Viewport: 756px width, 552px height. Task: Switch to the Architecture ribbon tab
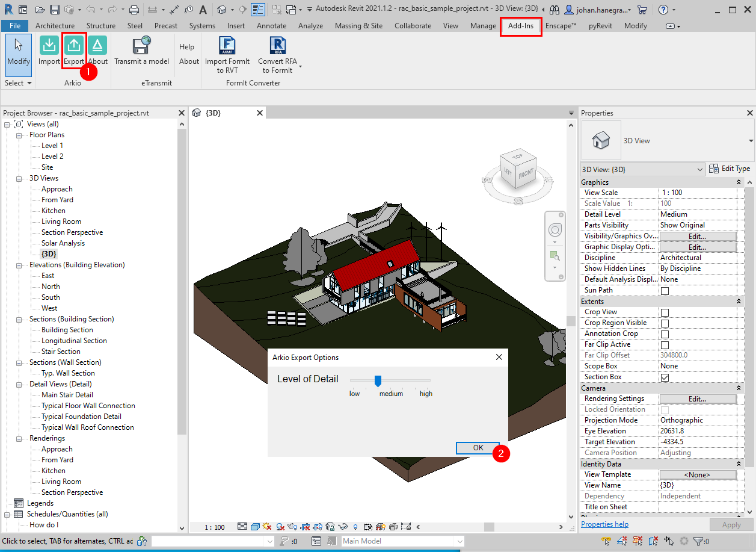pyautogui.click(x=55, y=26)
